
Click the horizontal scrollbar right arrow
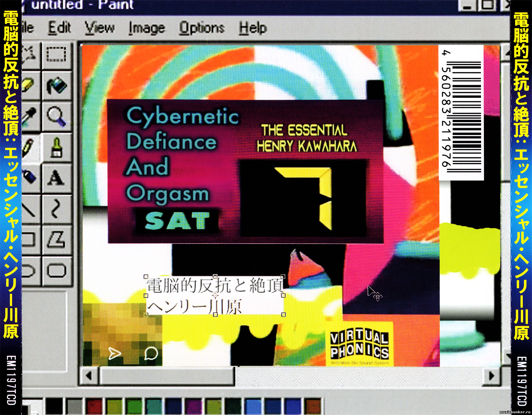(491, 375)
